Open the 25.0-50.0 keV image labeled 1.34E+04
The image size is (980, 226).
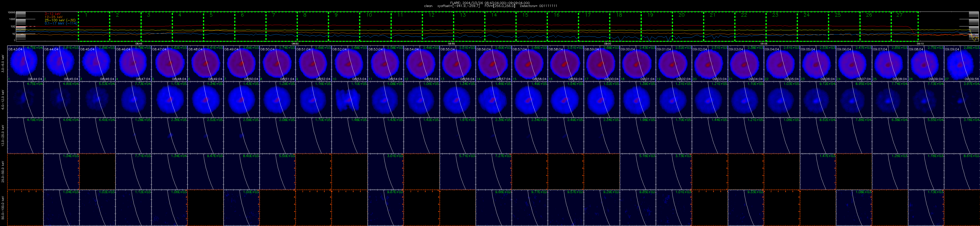tap(170, 172)
